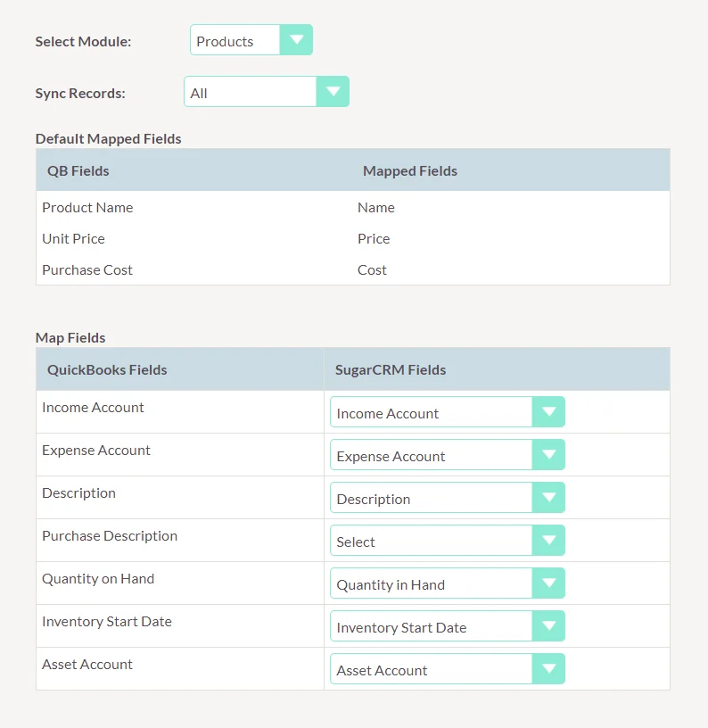Image resolution: width=708 pixels, height=728 pixels.
Task: Click the Mapped Fields column header
Action: click(x=409, y=170)
